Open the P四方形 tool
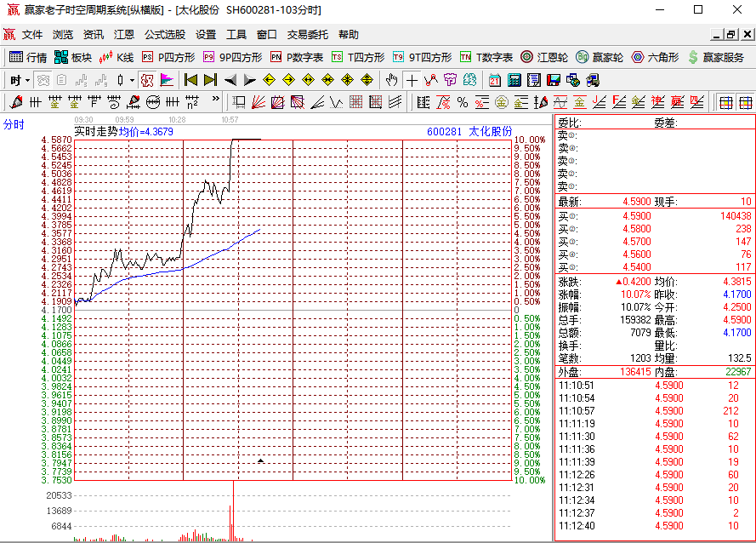Image resolution: width=756 pixels, height=543 pixels. pos(168,57)
